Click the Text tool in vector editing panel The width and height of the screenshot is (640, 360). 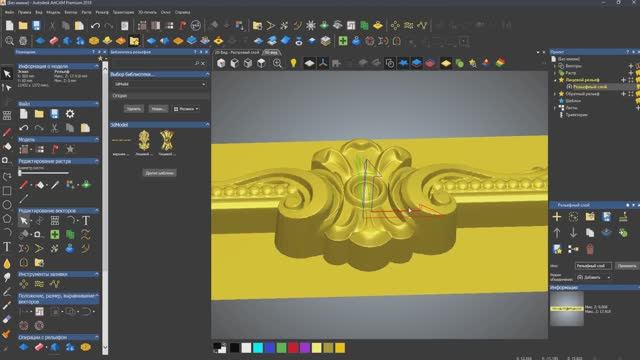pos(86,221)
